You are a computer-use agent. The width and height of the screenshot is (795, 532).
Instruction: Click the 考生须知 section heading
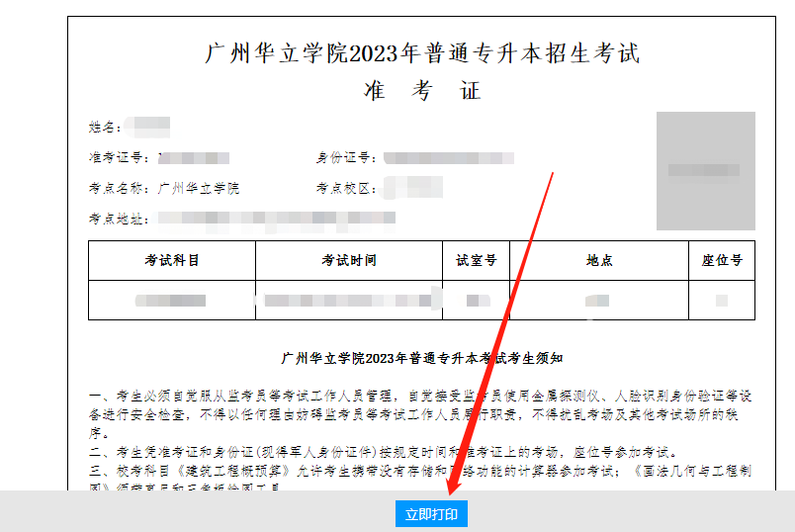point(422,358)
